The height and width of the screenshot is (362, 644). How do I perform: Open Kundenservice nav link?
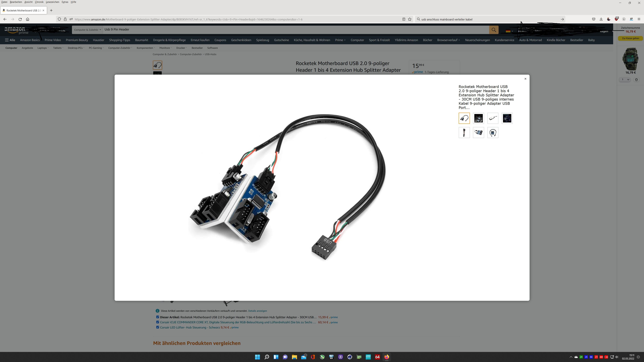tap(504, 40)
